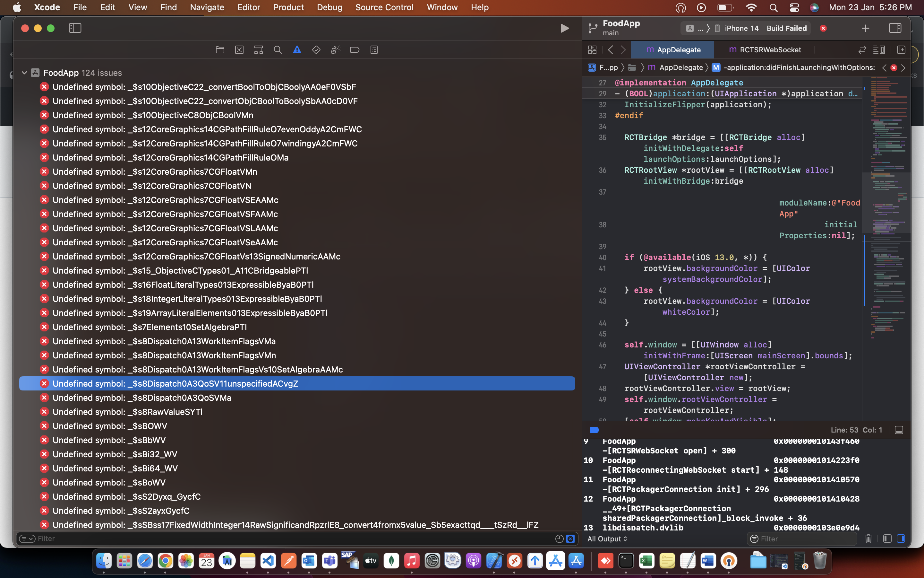Screen dimensions: 924x578
Task: Add editor on right
Action: point(901,50)
